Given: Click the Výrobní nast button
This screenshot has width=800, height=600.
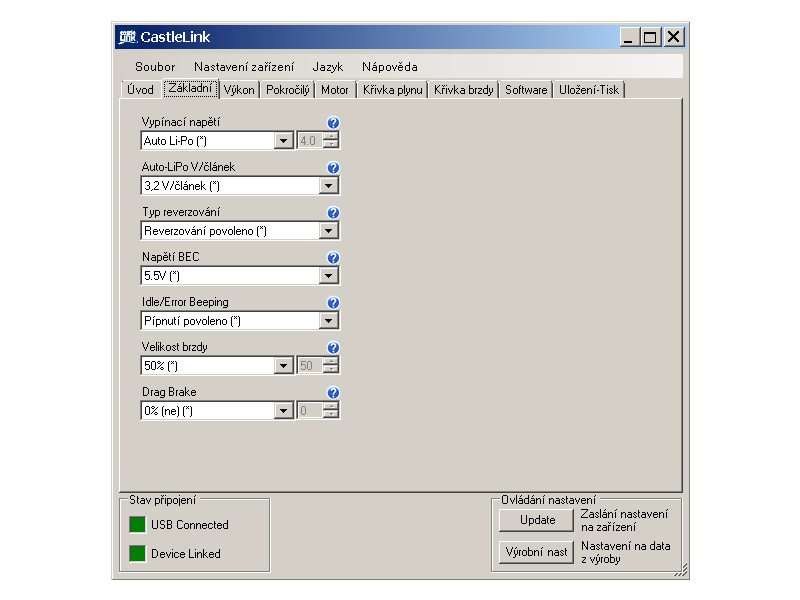Looking at the screenshot, I should (x=537, y=552).
